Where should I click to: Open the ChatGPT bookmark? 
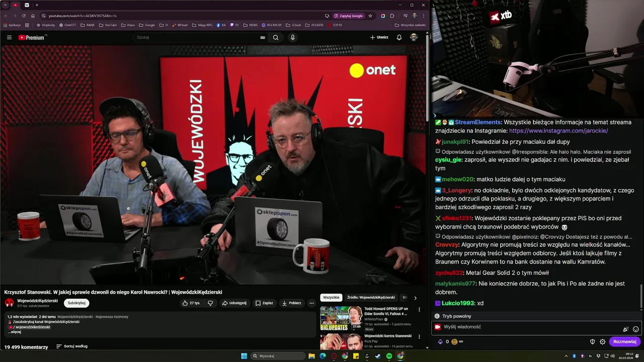point(68,25)
